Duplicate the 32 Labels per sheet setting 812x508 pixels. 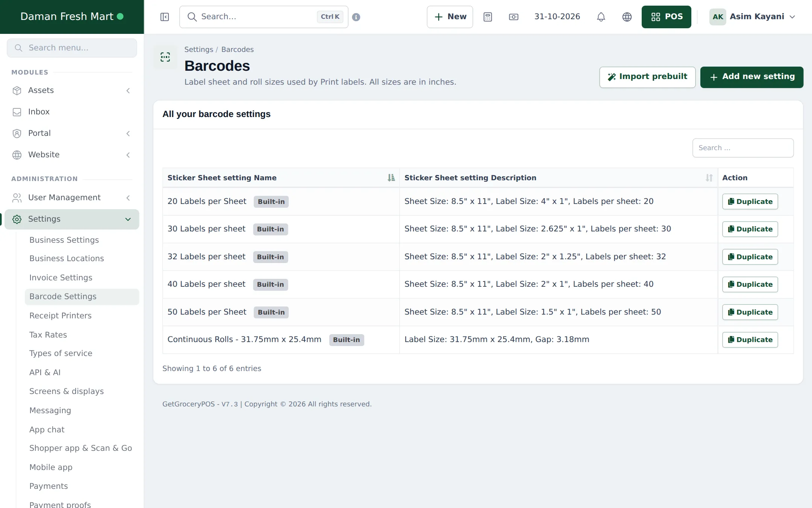pyautogui.click(x=750, y=257)
